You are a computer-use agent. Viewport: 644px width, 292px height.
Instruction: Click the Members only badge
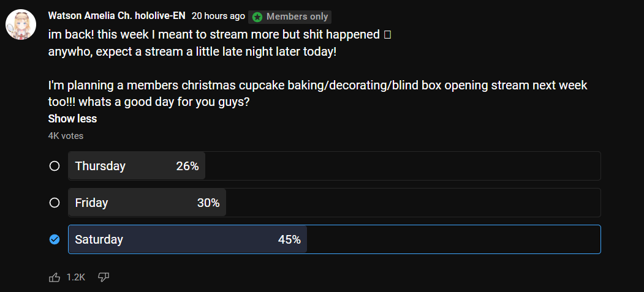pyautogui.click(x=290, y=17)
